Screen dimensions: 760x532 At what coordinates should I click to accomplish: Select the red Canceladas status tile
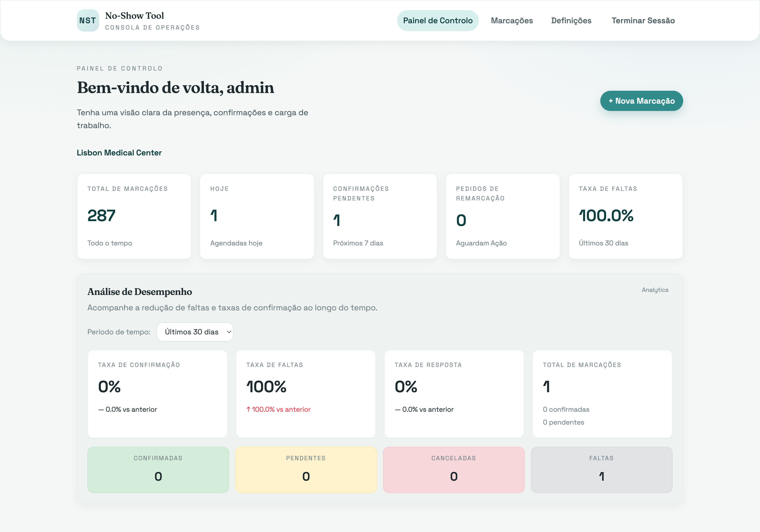coord(454,470)
